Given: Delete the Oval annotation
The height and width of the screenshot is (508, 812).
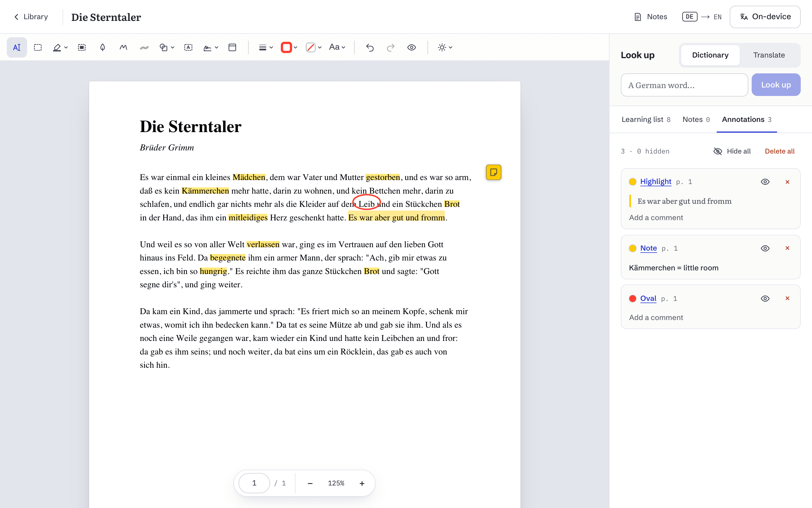Looking at the screenshot, I should (787, 298).
